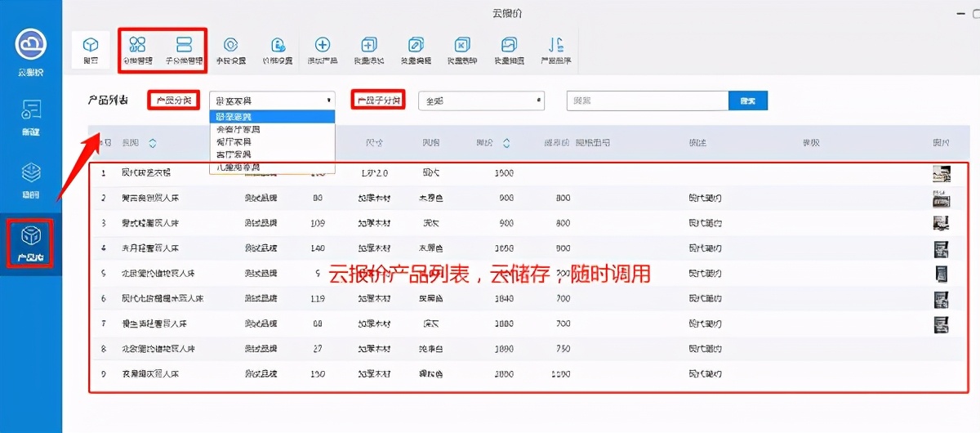Open category management with the four-squares toolbar icon
Viewport: 980px width, 433px height.
coord(138,44)
